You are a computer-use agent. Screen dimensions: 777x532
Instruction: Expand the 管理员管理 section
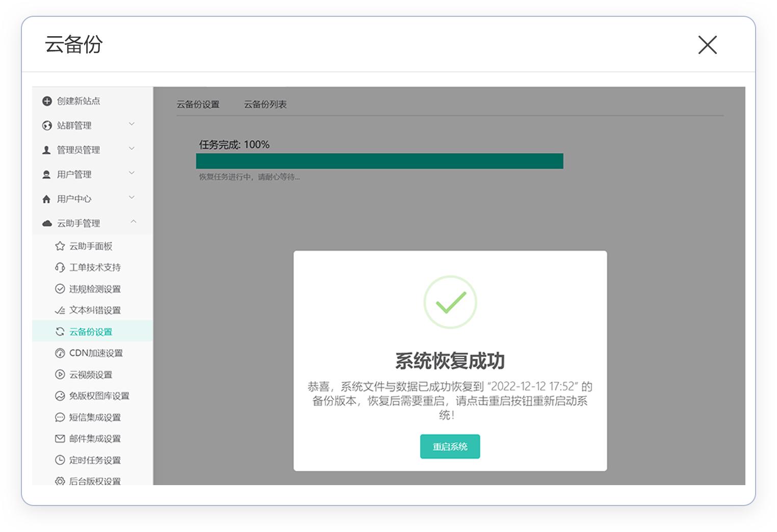[x=132, y=149]
